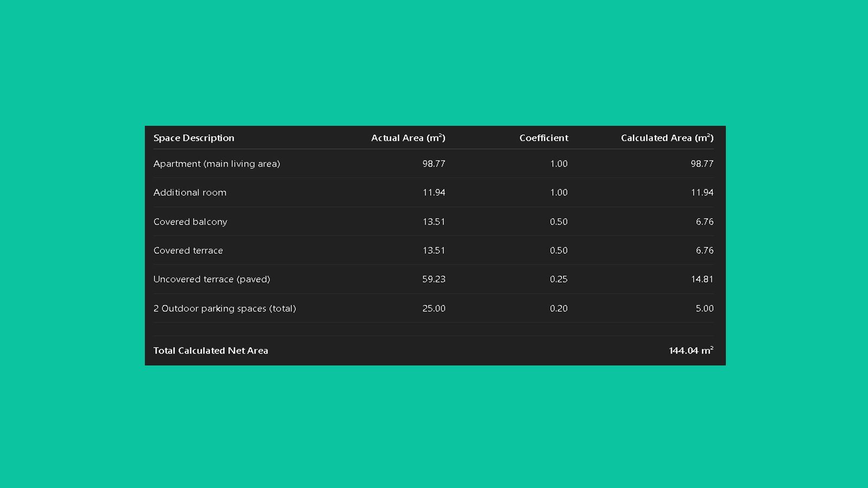Image resolution: width=868 pixels, height=488 pixels.
Task: Select the 0.25 coefficient value
Action: tap(558, 279)
